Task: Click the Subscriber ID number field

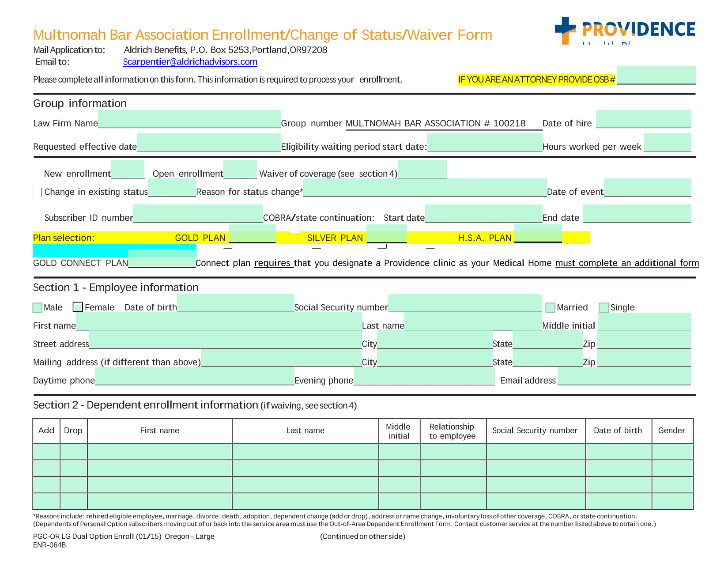Action: coord(198,213)
